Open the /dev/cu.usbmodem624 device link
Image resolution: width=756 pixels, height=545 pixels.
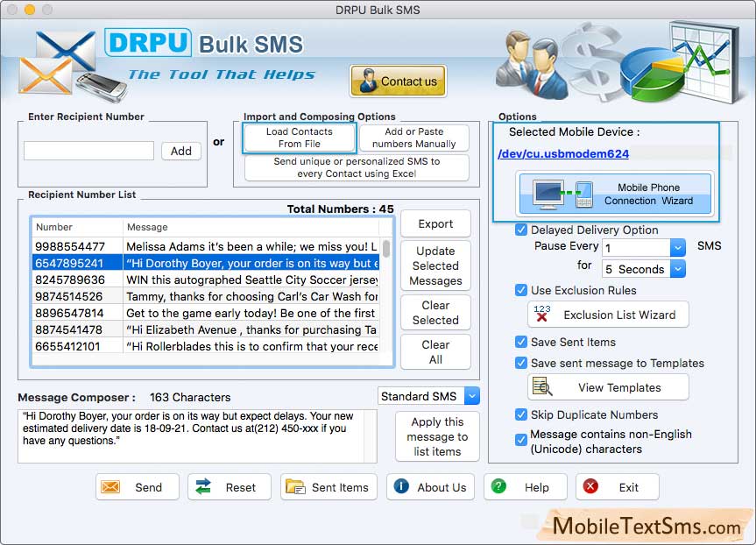(563, 154)
